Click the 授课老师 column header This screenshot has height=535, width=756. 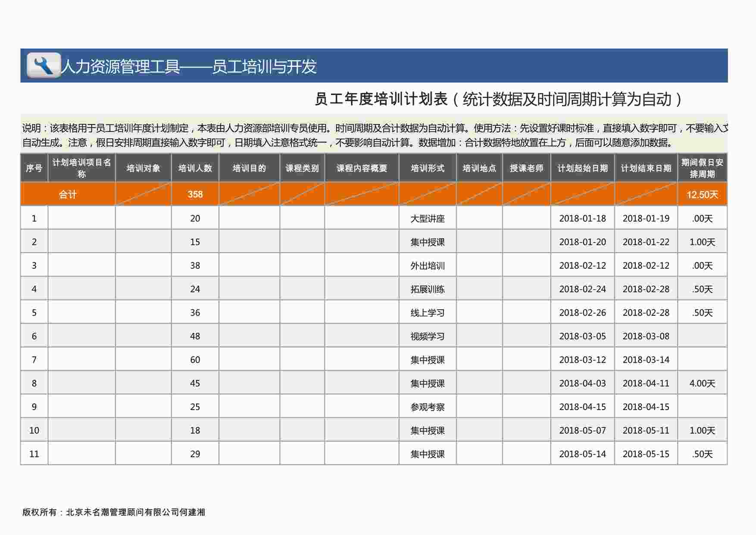pyautogui.click(x=526, y=168)
